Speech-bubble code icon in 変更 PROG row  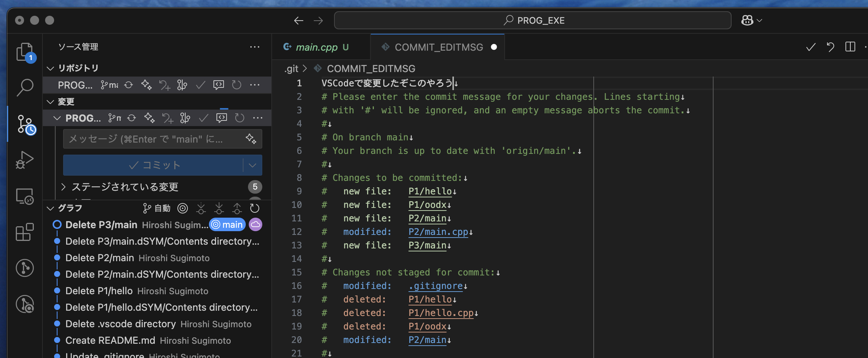click(x=222, y=118)
